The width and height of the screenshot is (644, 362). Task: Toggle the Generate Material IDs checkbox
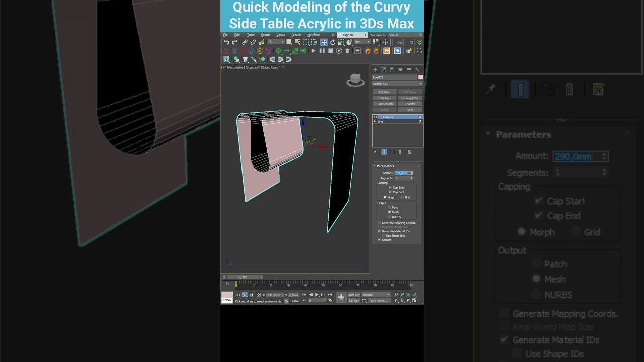[x=379, y=231]
